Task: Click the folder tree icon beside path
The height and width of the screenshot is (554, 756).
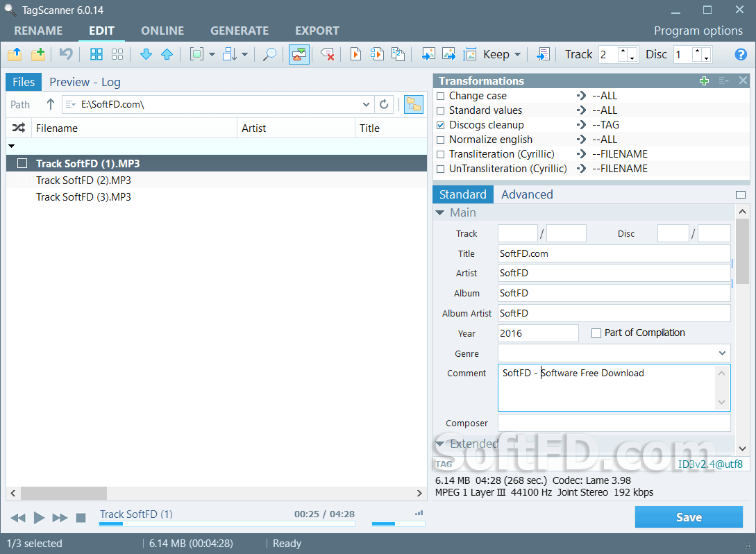Action: click(x=414, y=104)
